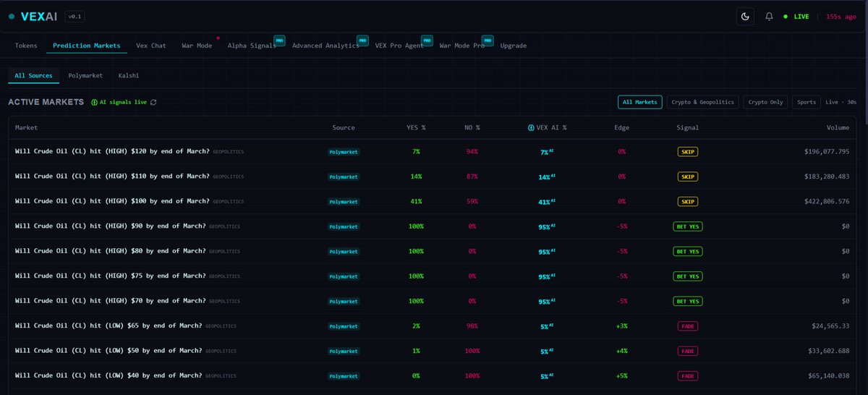Sort by the Volume column header
This screenshot has width=868, height=395.
click(x=838, y=127)
